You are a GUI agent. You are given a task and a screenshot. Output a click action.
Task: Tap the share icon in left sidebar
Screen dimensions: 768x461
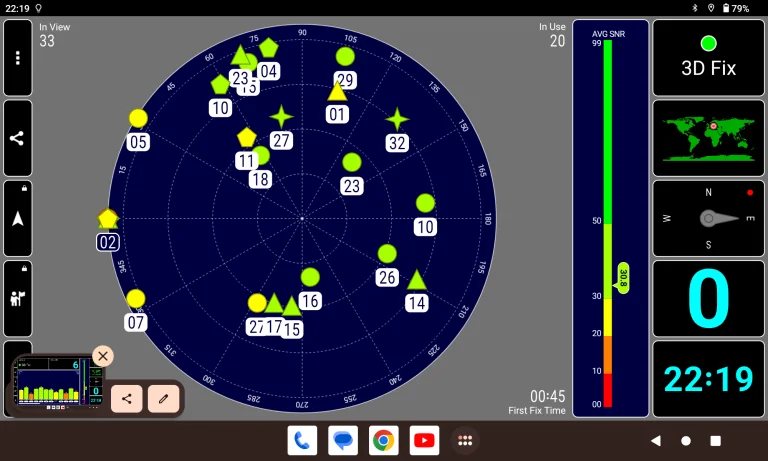(x=17, y=138)
